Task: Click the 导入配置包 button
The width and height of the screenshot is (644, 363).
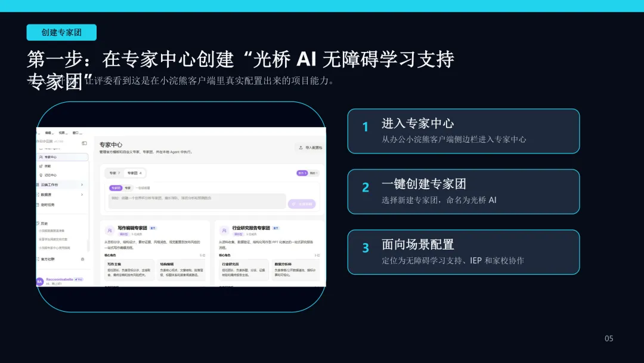Action: click(310, 147)
